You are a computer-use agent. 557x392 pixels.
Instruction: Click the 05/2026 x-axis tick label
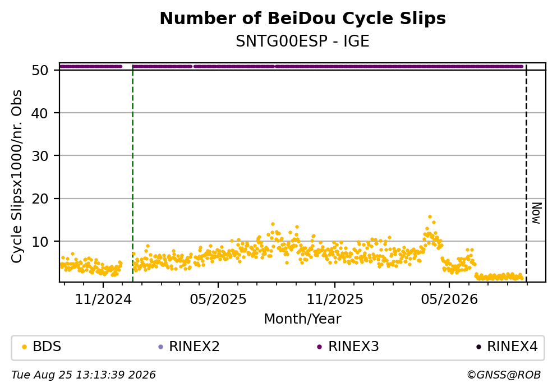point(449,299)
